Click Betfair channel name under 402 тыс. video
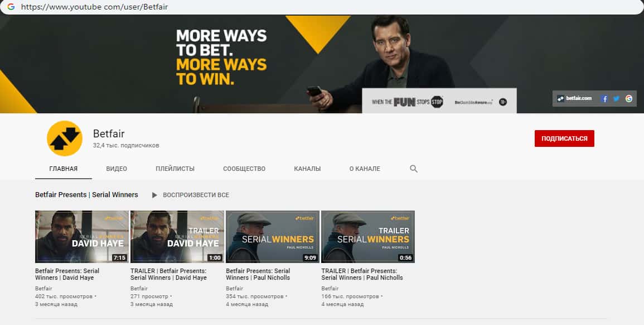The image size is (644, 325). point(43,288)
